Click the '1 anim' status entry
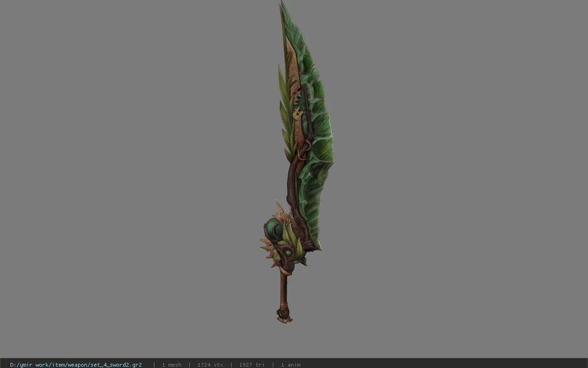This screenshot has width=588, height=368. coord(291,365)
